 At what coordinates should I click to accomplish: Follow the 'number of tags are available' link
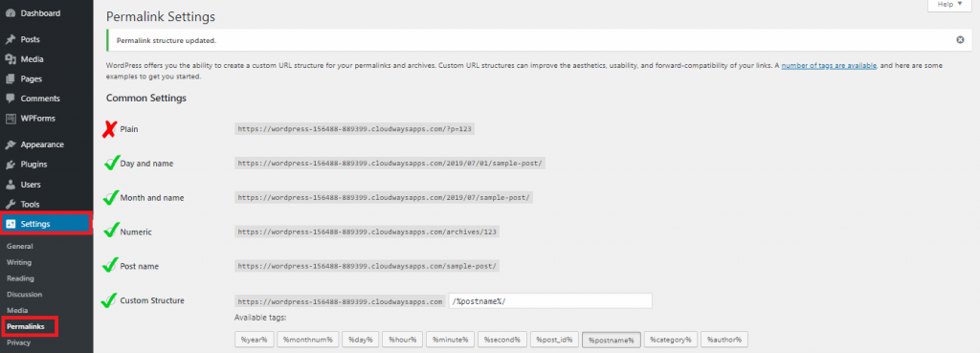[x=830, y=65]
